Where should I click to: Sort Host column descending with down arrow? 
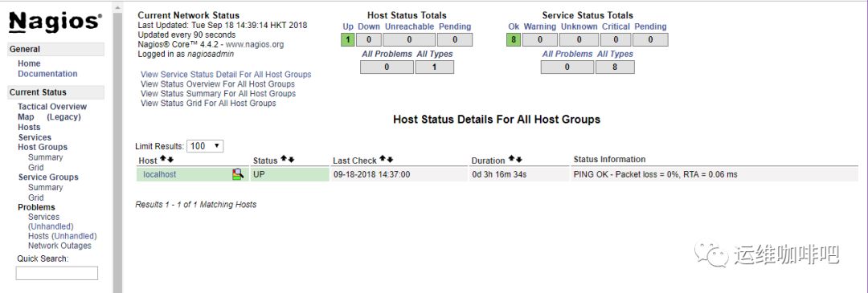170,159
